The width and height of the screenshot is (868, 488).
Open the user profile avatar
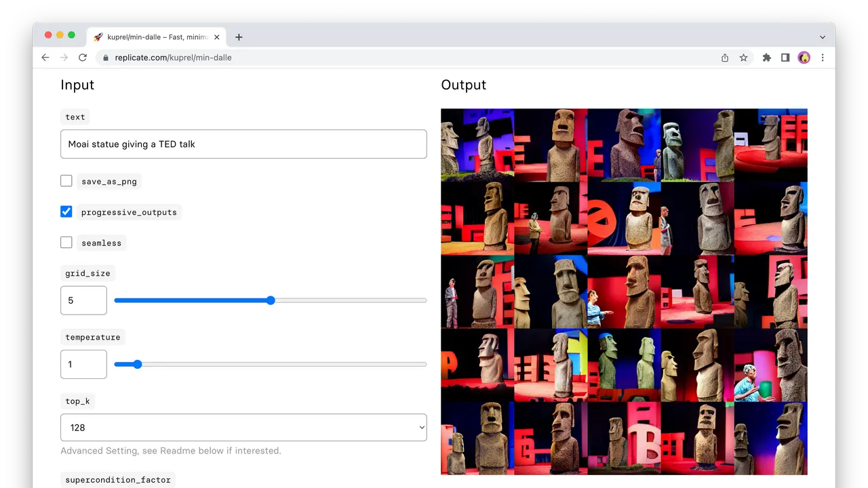804,58
